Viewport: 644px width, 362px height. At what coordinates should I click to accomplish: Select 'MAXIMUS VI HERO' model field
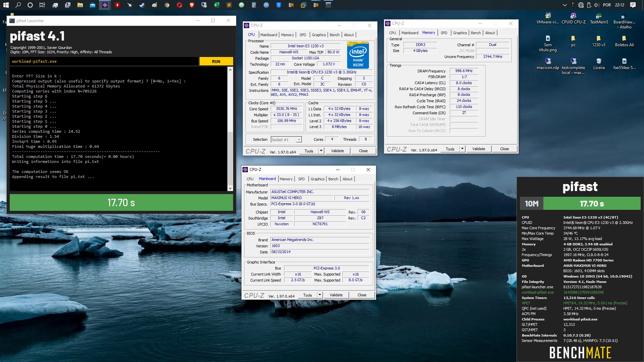302,198
